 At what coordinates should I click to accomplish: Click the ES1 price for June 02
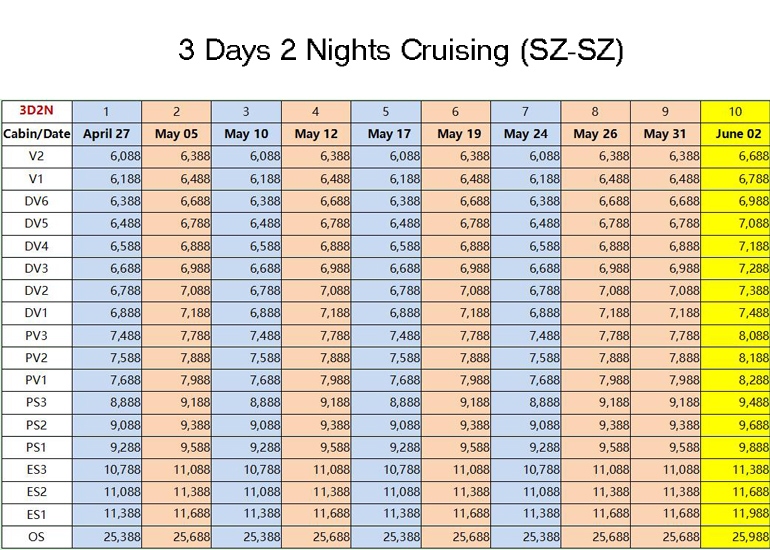(x=735, y=515)
